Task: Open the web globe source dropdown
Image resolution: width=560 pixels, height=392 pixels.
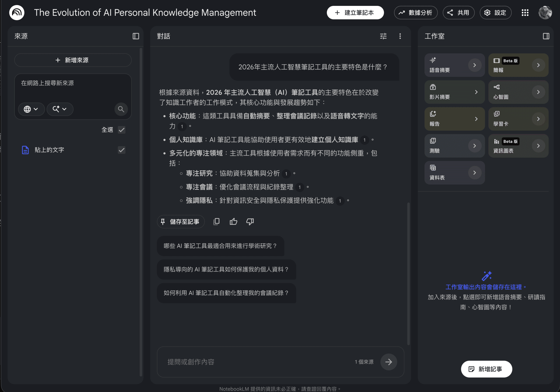Action: coord(31,109)
